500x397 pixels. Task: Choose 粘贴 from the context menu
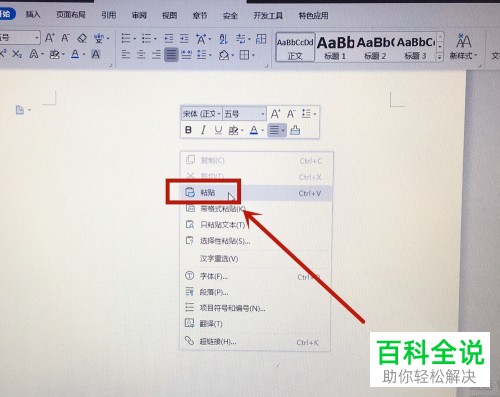[x=256, y=193]
